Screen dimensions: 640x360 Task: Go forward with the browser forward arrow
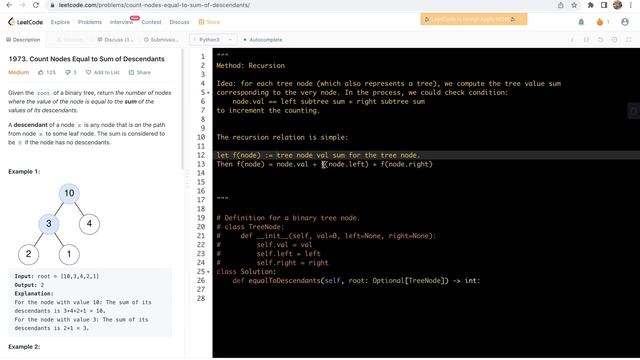[22, 5]
